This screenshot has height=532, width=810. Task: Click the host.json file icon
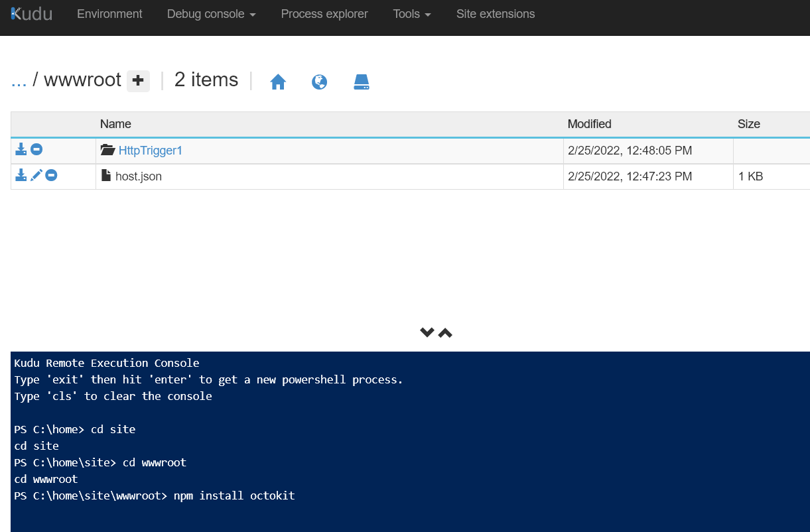[105, 176]
